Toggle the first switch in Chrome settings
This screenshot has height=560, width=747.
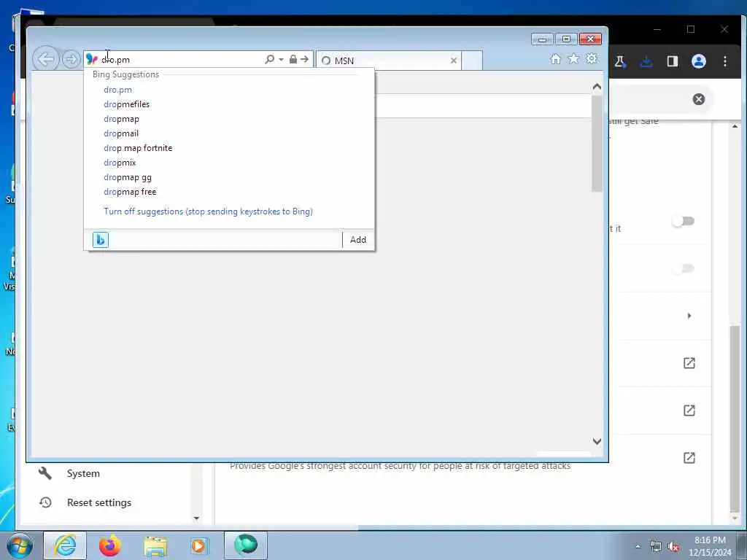pos(683,222)
